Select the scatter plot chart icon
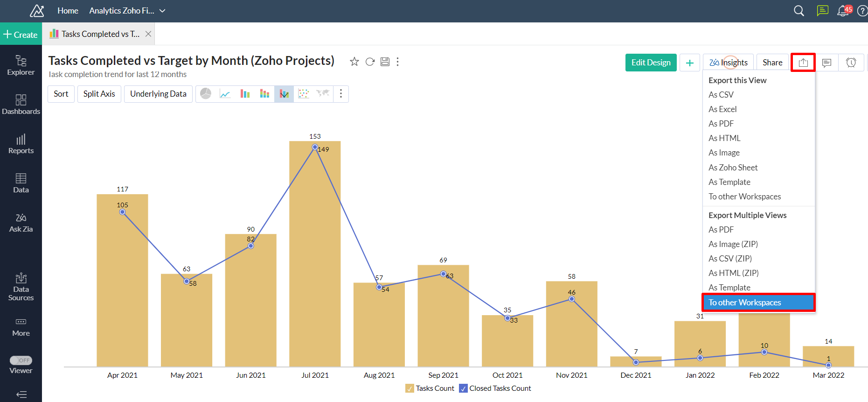 tap(304, 94)
